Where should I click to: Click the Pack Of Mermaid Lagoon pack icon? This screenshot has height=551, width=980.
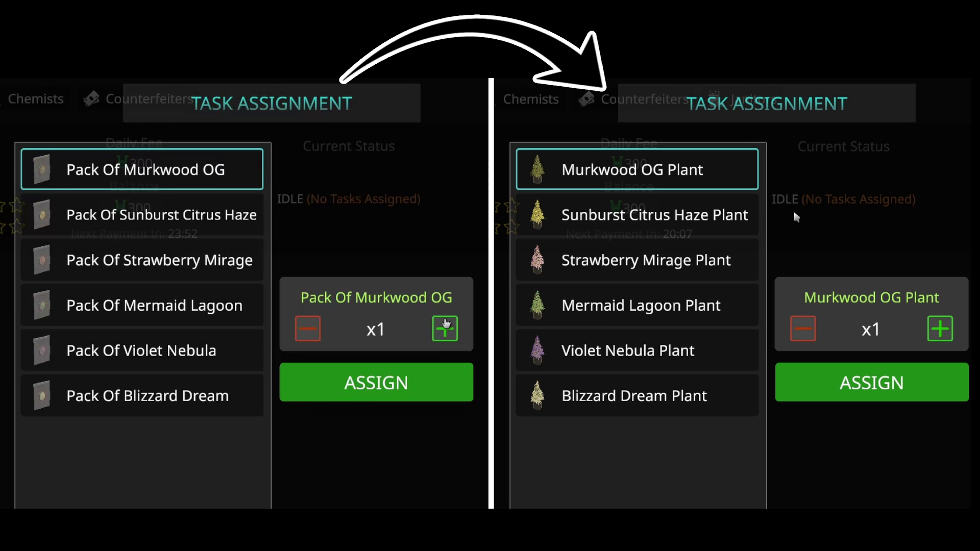tap(42, 305)
